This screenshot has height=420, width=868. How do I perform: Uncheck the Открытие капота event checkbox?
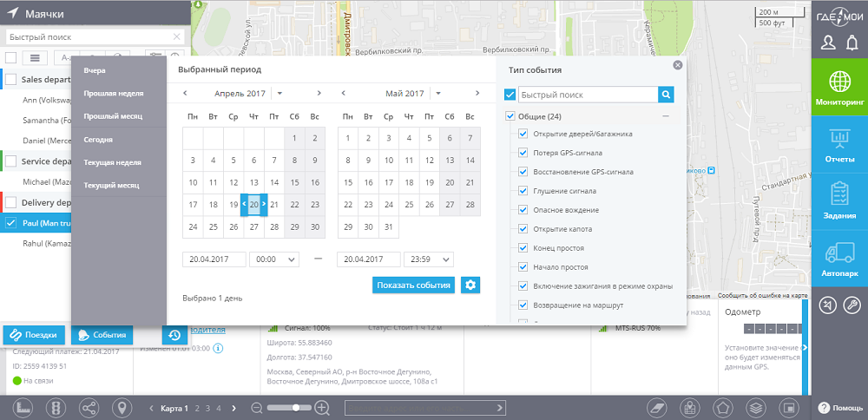523,228
